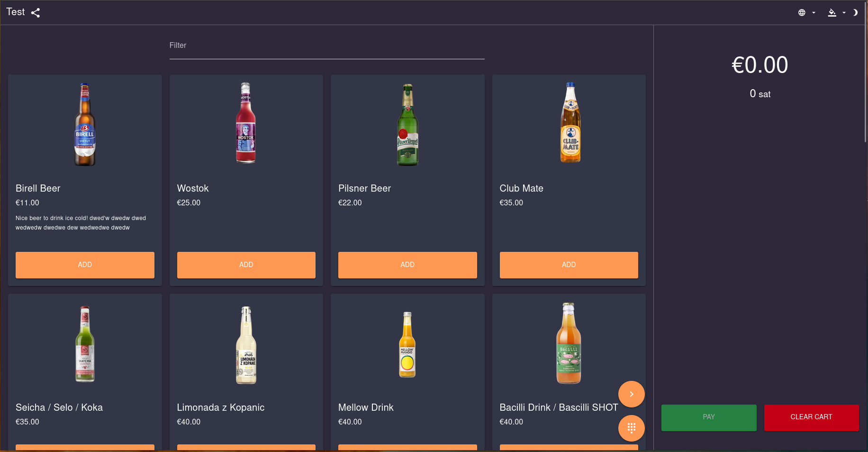Click the Mellow Drink title
Viewport: 868px width, 452px height.
click(366, 407)
